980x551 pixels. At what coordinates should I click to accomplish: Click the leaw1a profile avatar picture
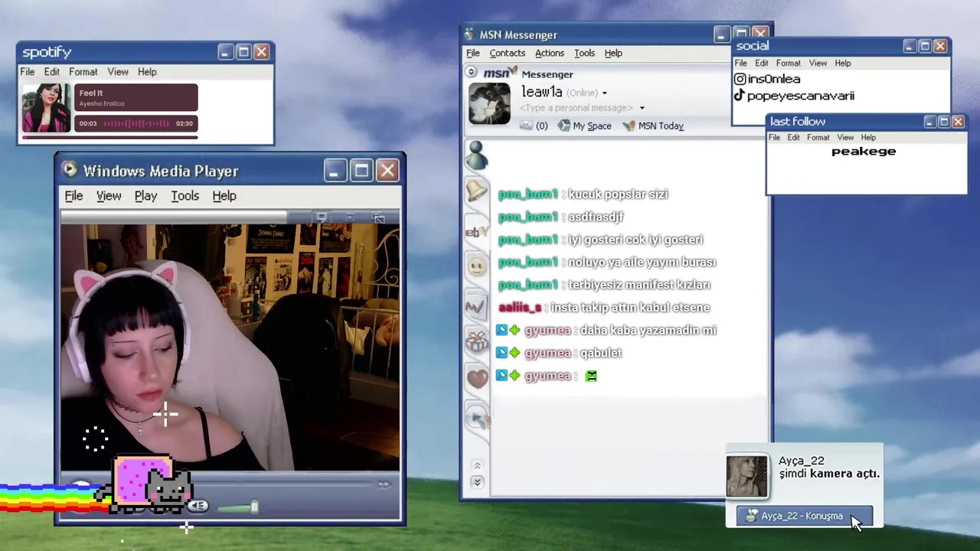pyautogui.click(x=489, y=103)
